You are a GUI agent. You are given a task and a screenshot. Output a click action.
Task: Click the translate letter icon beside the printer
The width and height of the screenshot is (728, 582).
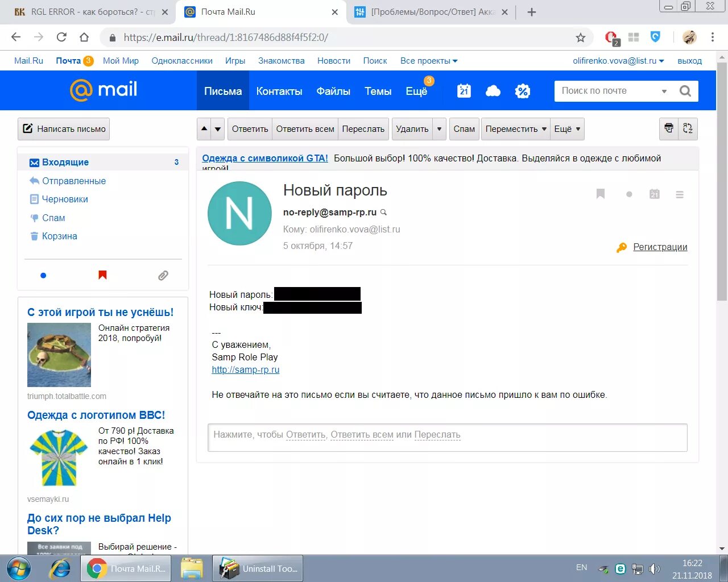pos(688,128)
